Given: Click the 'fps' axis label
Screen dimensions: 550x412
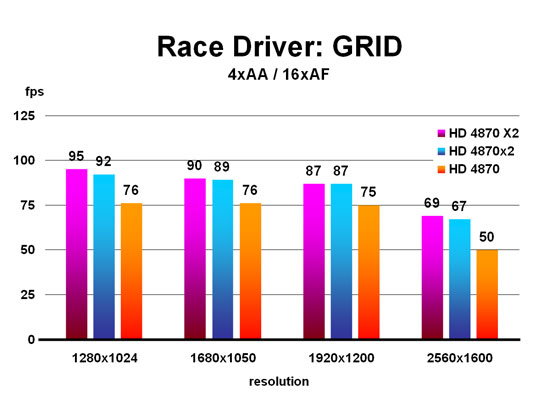Looking at the screenshot, I should (x=34, y=92).
